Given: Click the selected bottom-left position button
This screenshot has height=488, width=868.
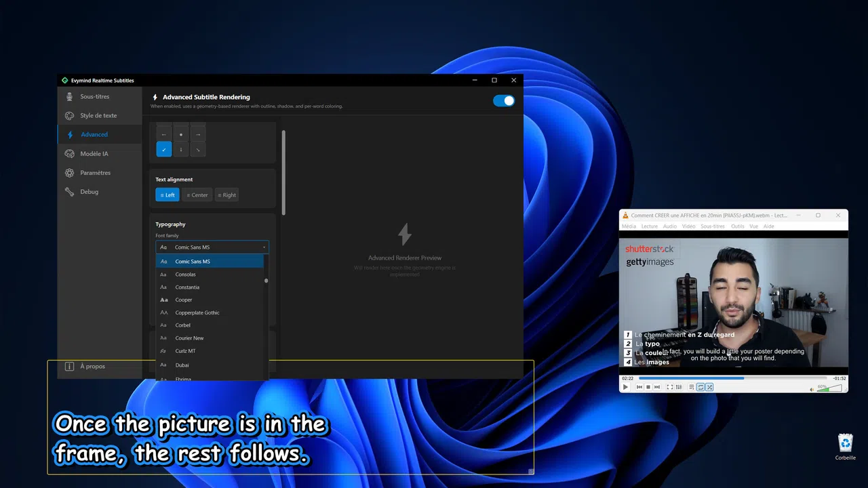Looking at the screenshot, I should pos(164,150).
